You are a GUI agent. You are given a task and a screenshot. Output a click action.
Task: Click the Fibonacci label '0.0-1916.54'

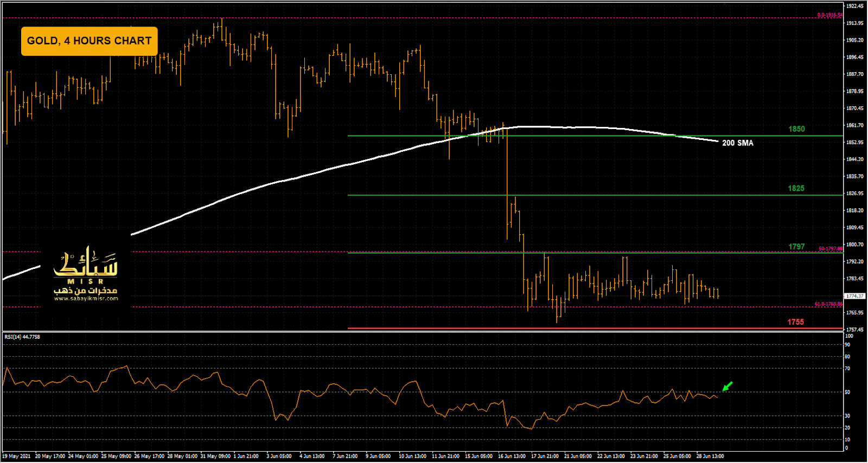tap(830, 15)
